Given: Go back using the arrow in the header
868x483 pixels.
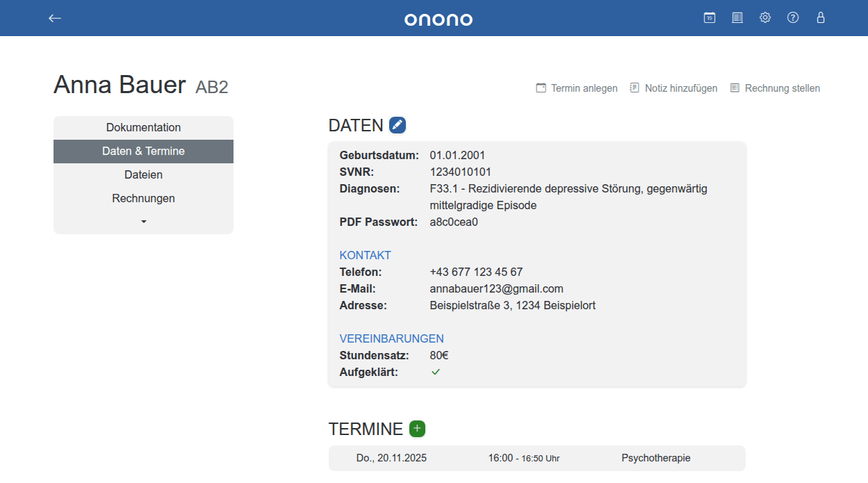Looking at the screenshot, I should tap(54, 18).
